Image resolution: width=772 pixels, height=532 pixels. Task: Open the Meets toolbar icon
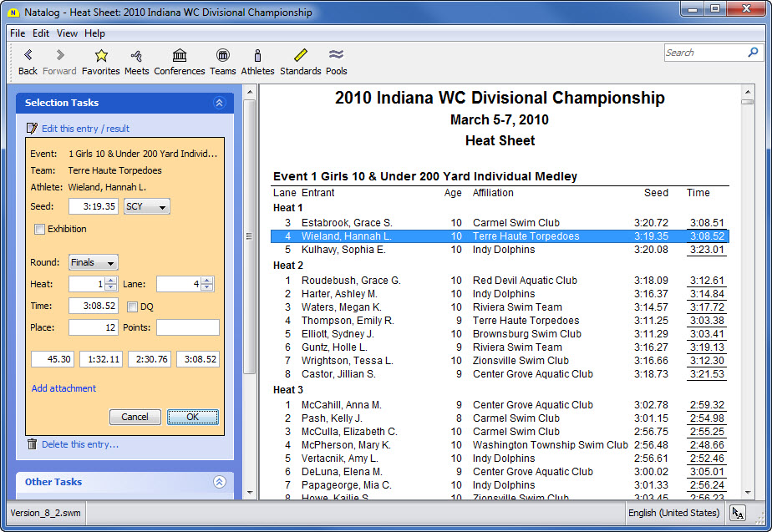coord(136,56)
